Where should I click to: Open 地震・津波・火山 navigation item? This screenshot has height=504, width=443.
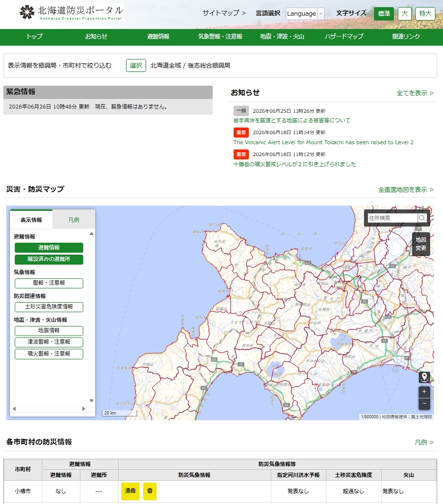pyautogui.click(x=282, y=37)
